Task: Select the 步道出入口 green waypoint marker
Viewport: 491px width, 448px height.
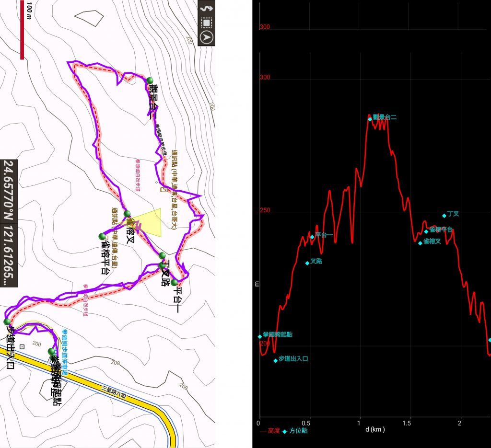Action: pos(7,321)
